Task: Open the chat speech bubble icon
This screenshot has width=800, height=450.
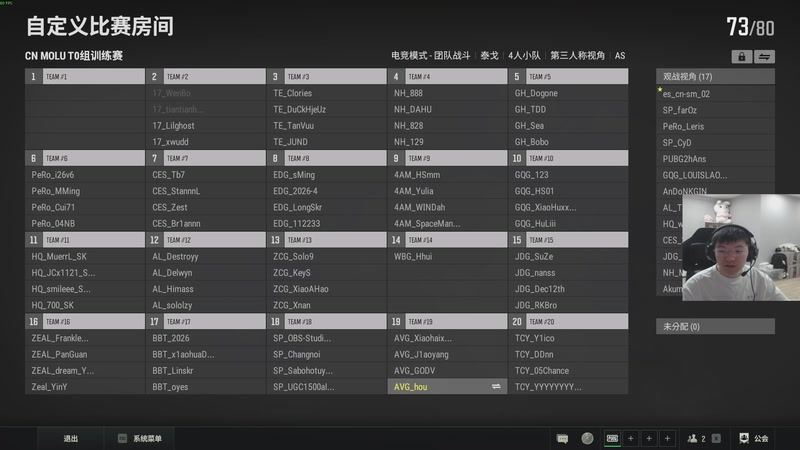Action: tap(562, 438)
